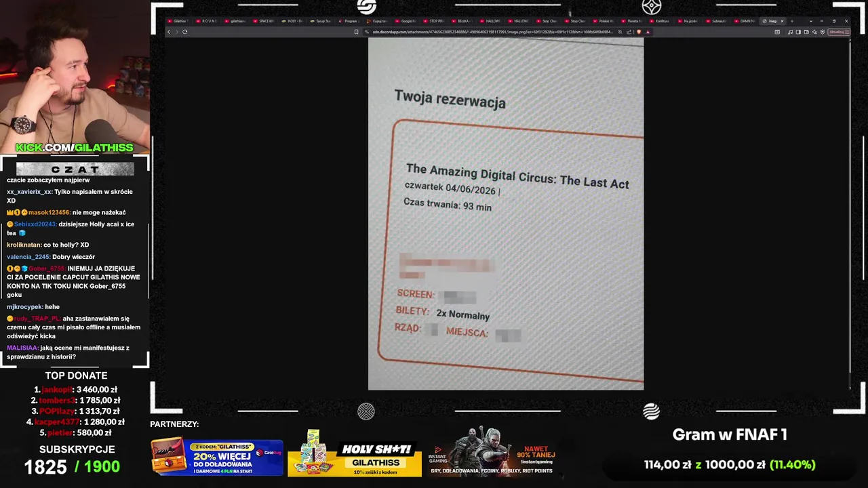Viewport: 868px width, 488px height.
Task: Switch to the Program tab
Action: [350, 21]
